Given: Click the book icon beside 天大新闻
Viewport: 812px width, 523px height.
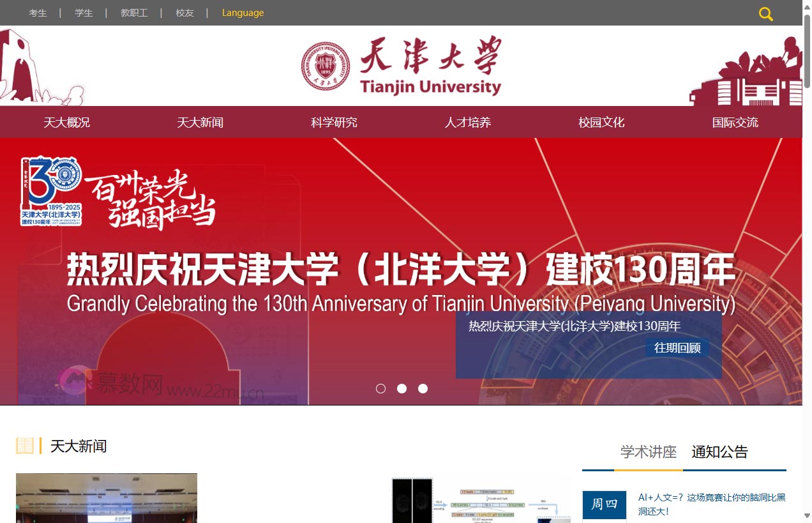Looking at the screenshot, I should coord(26,446).
